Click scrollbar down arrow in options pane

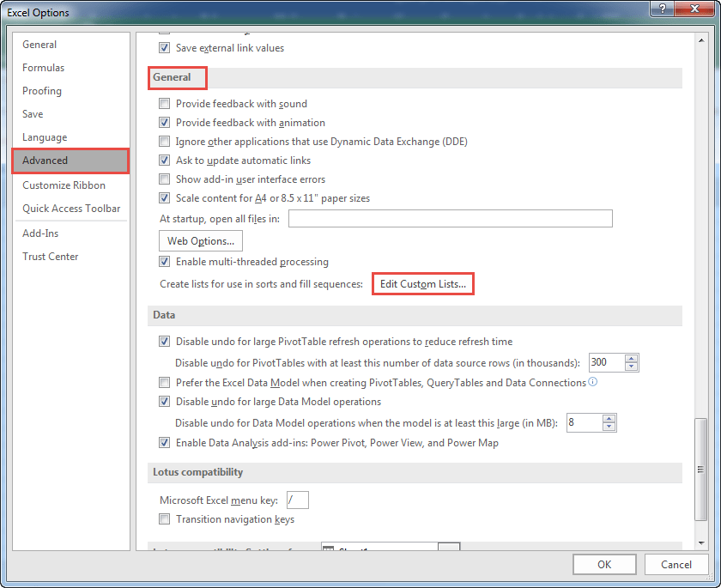(x=701, y=543)
